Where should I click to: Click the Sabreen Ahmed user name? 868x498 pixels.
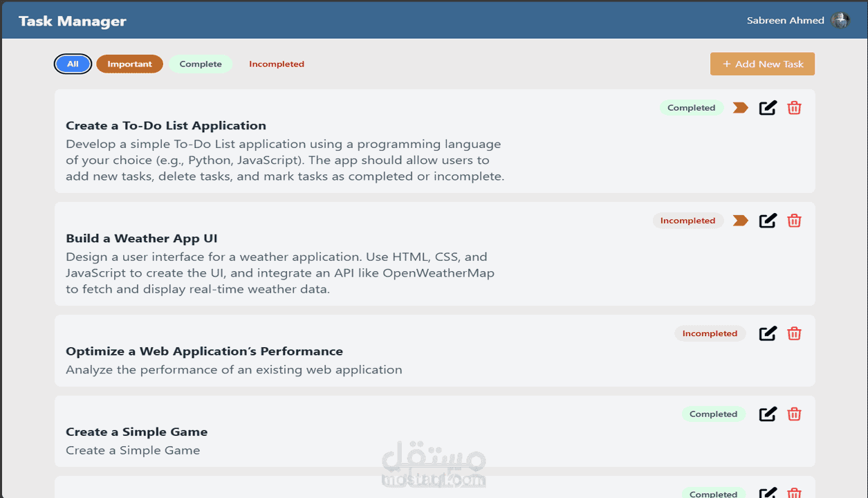[x=786, y=20]
